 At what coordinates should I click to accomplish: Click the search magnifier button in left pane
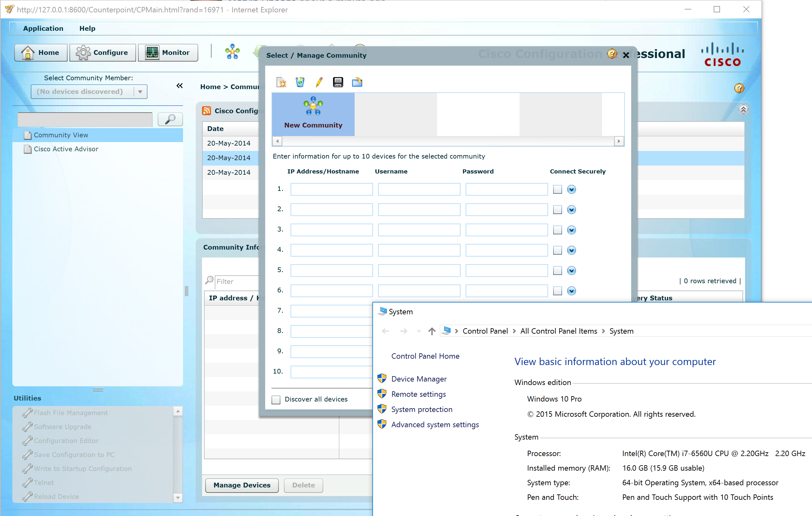tap(170, 119)
